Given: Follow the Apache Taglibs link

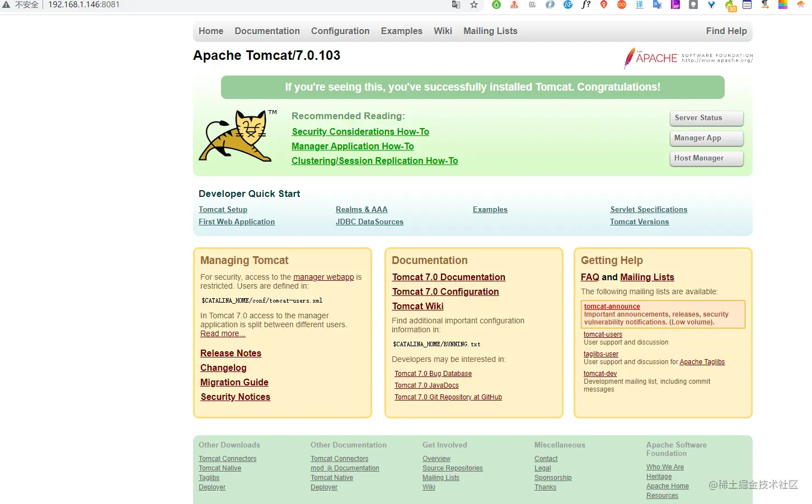Looking at the screenshot, I should 702,362.
